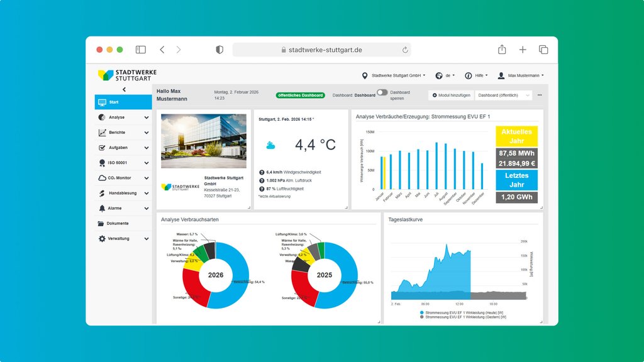Expand the Aufgaben submenu chevron
Screen dimensions: 644x362
click(146, 148)
